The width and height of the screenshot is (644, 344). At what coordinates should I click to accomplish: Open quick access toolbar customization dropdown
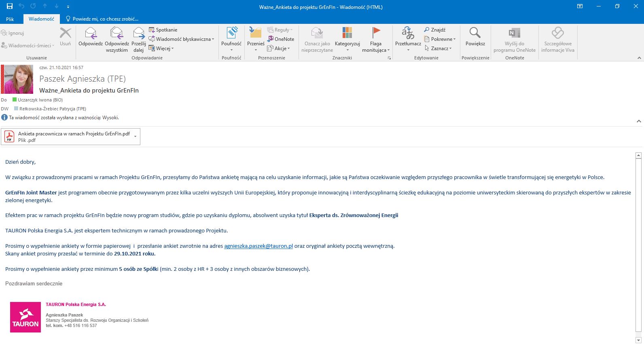(x=68, y=6)
